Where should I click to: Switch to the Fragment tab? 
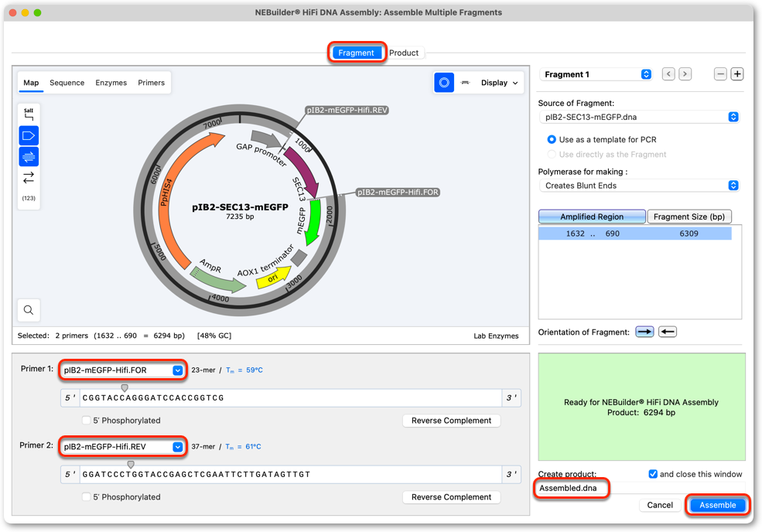tap(356, 53)
